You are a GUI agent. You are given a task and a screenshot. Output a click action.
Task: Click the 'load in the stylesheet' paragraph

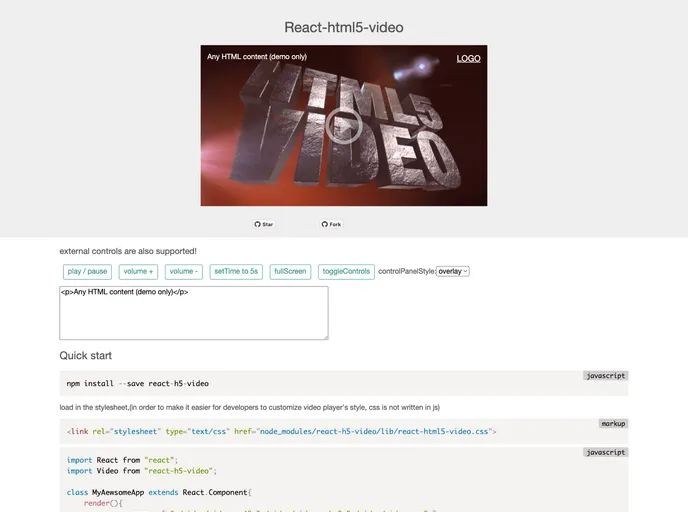coord(250,408)
